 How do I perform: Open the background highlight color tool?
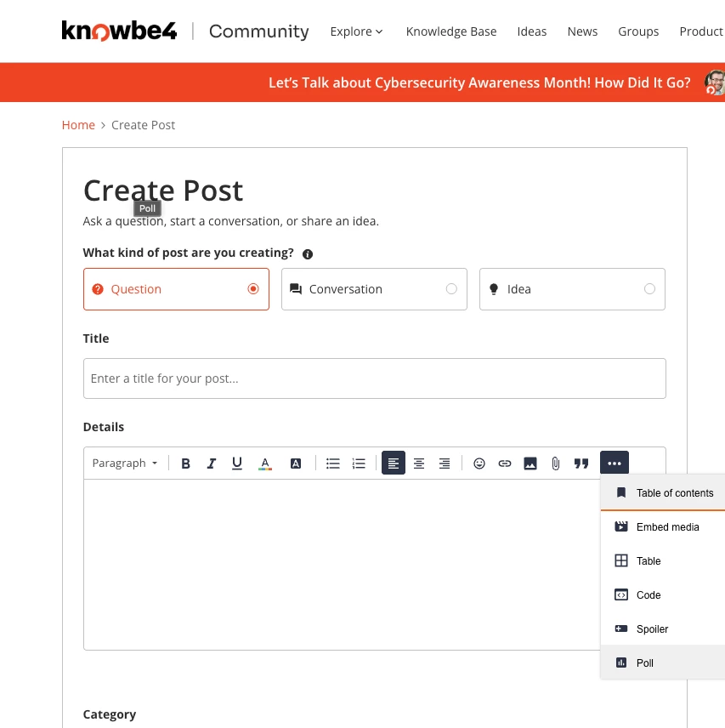pyautogui.click(x=296, y=464)
